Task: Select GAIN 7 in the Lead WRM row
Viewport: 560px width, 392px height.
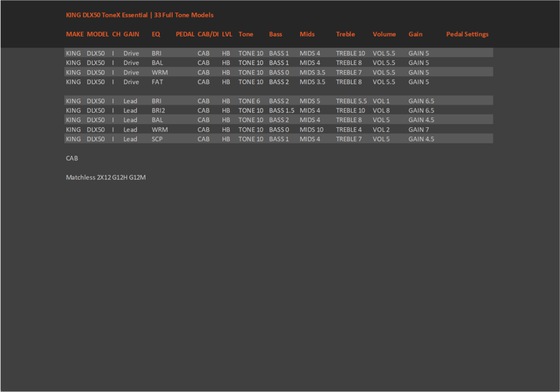Action: (418, 130)
